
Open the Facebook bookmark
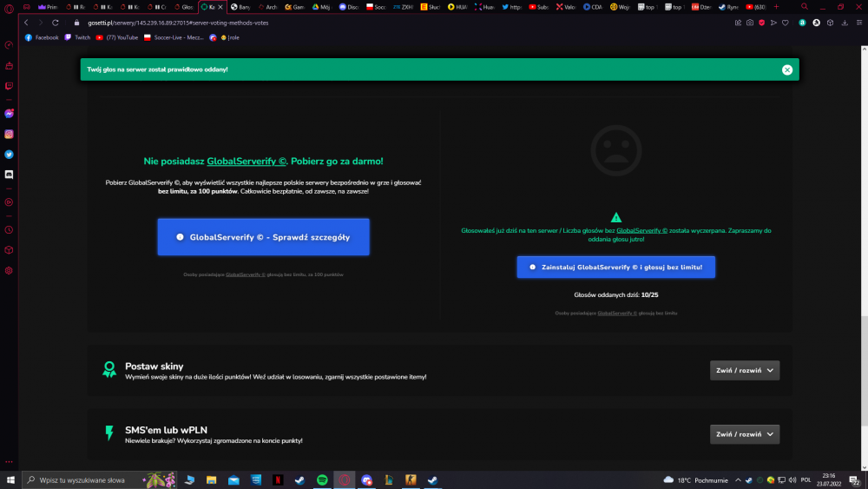click(42, 37)
